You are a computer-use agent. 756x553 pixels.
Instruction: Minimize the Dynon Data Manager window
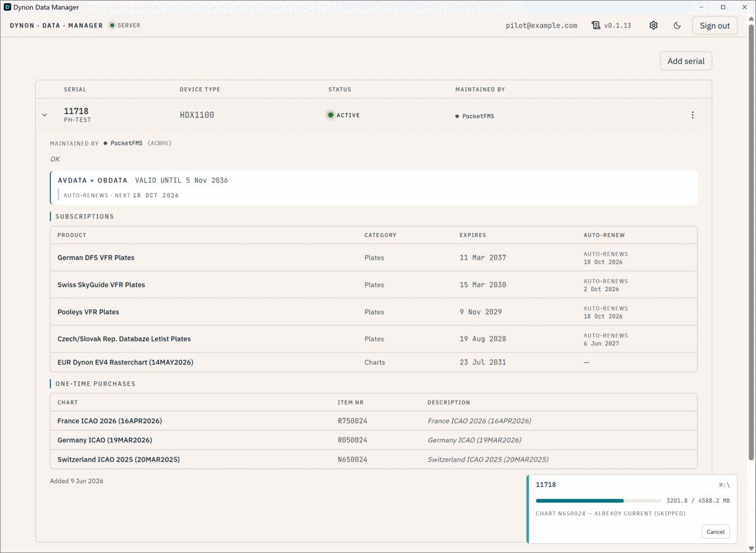[x=701, y=8]
